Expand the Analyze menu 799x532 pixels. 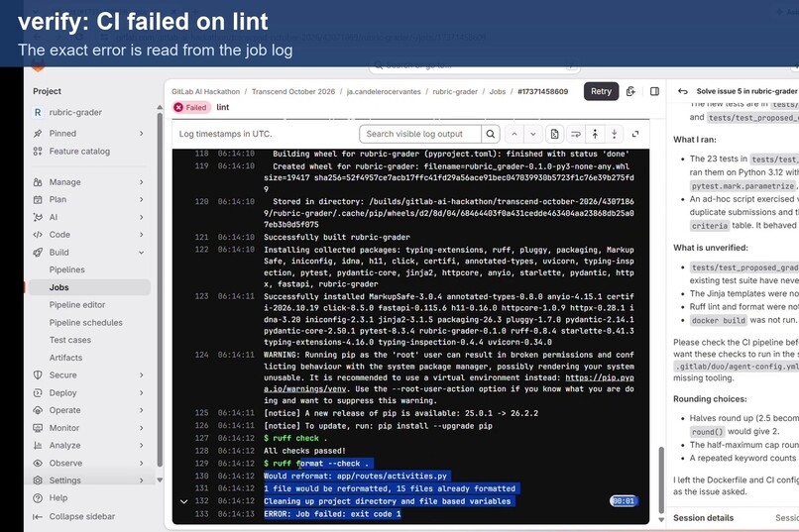point(89,446)
